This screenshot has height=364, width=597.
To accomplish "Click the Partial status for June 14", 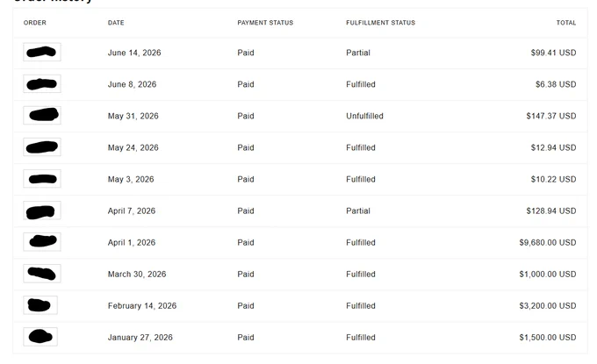I will coord(358,53).
